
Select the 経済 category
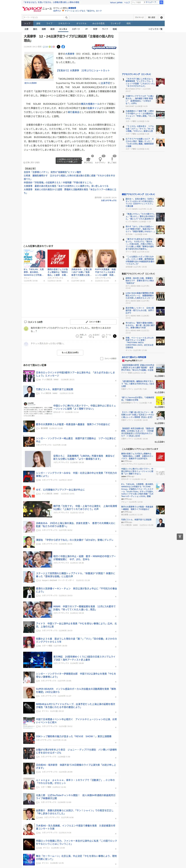pyautogui.click(x=52, y=29)
